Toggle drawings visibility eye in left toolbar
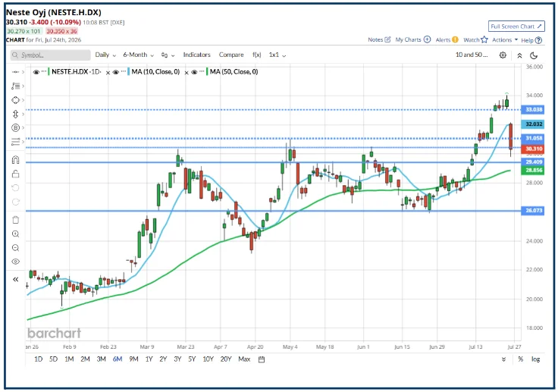The image size is (558, 392). click(x=15, y=262)
